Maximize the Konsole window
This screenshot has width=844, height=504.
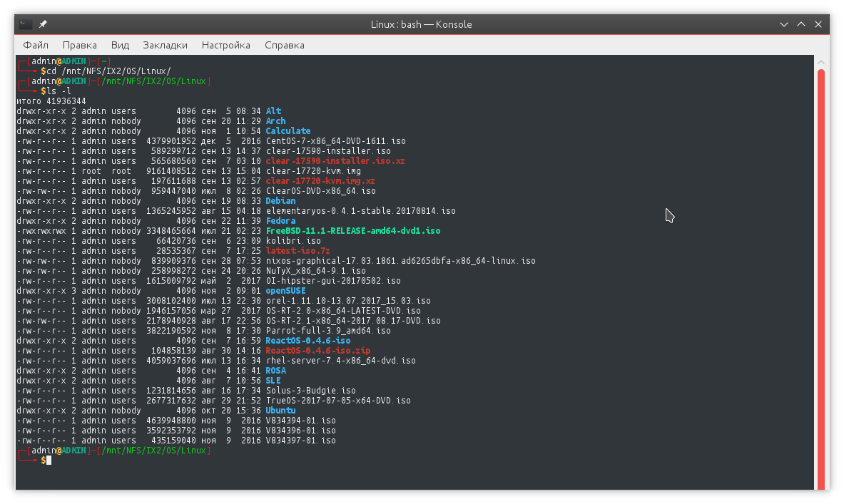pyautogui.click(x=801, y=24)
